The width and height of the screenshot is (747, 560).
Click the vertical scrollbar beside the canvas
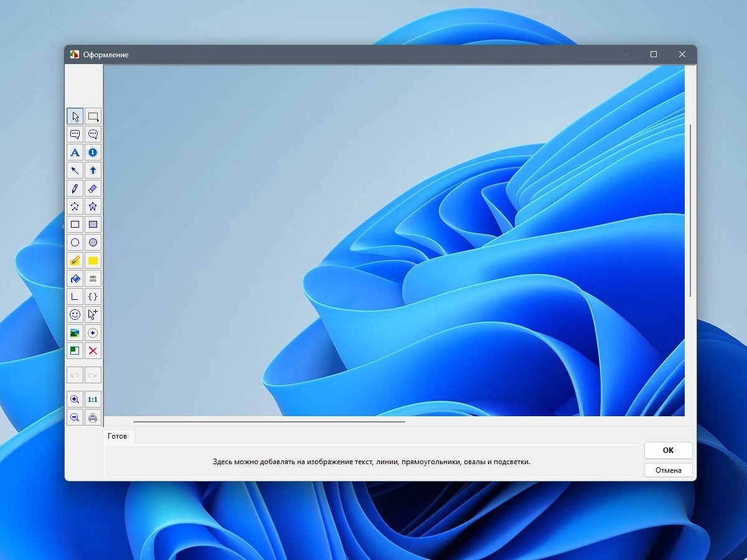tap(690, 211)
